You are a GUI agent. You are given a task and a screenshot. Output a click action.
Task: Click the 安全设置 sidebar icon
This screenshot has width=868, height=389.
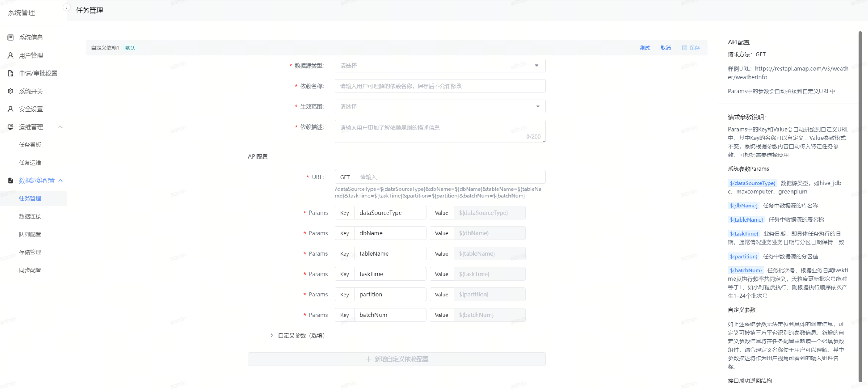pos(10,109)
